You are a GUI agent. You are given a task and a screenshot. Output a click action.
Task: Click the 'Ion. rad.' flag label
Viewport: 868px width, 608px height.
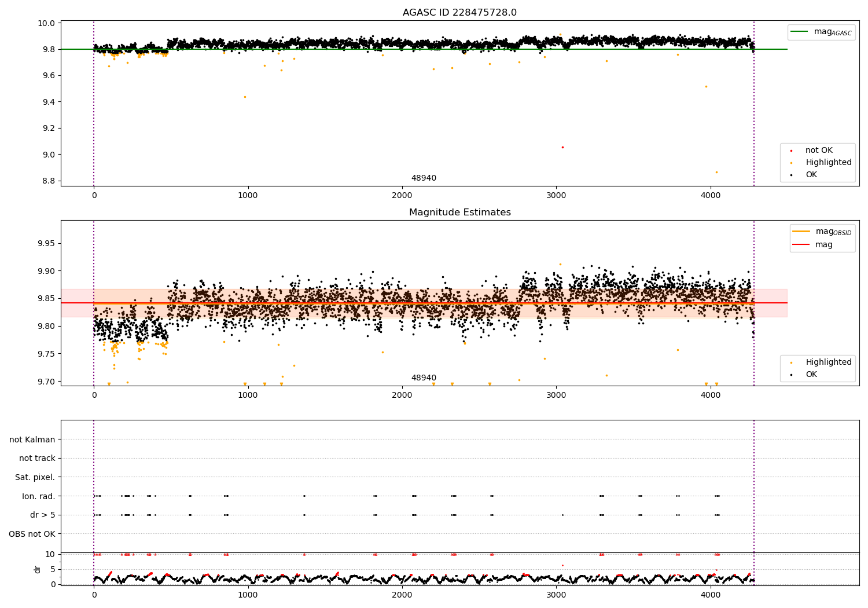click(x=39, y=496)
